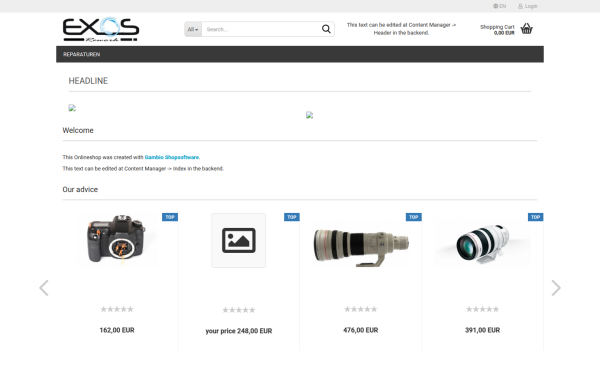Click the header Content Manager info text
The image size is (600, 375).
click(x=401, y=29)
